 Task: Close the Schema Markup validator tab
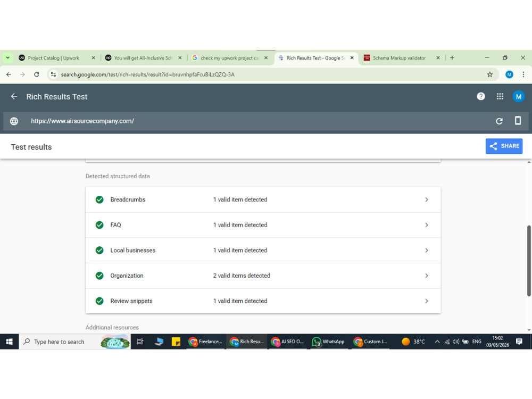(x=438, y=58)
